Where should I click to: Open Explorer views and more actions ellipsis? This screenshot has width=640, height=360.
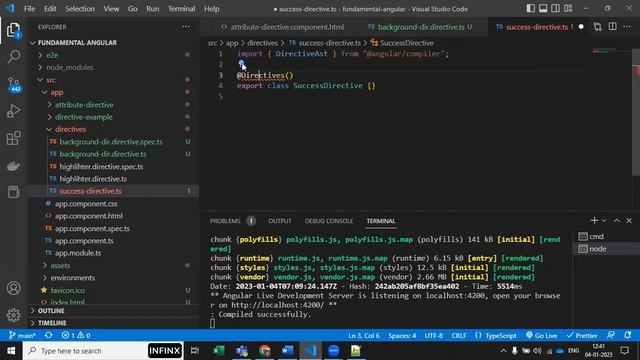click(186, 27)
